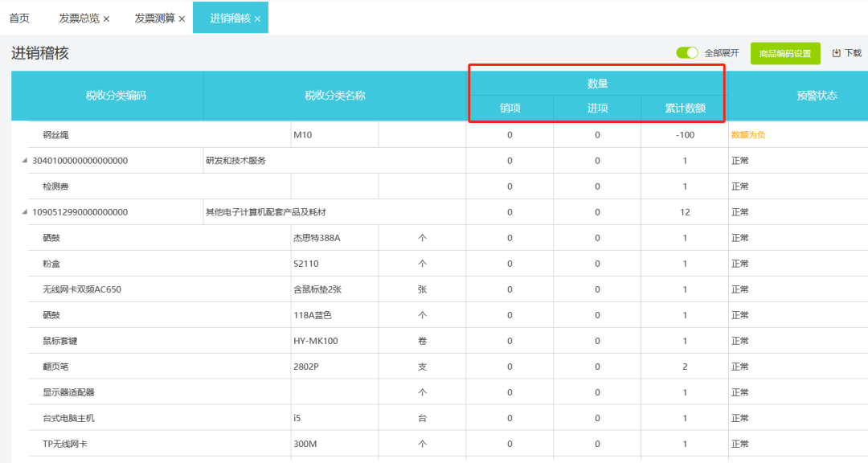Image resolution: width=868 pixels, height=463 pixels.
Task: Collapse the 3040100000000000000 tree row
Action: pos(24,161)
